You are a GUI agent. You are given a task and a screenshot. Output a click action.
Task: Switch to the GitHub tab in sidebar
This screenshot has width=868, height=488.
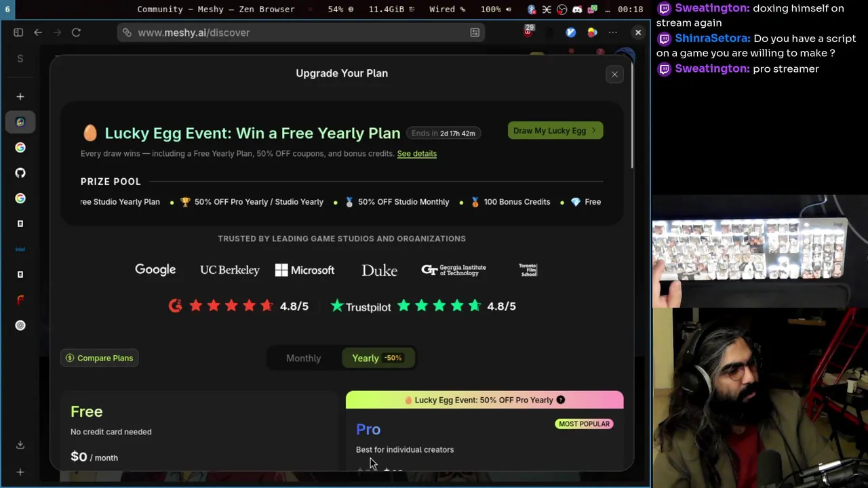20,173
